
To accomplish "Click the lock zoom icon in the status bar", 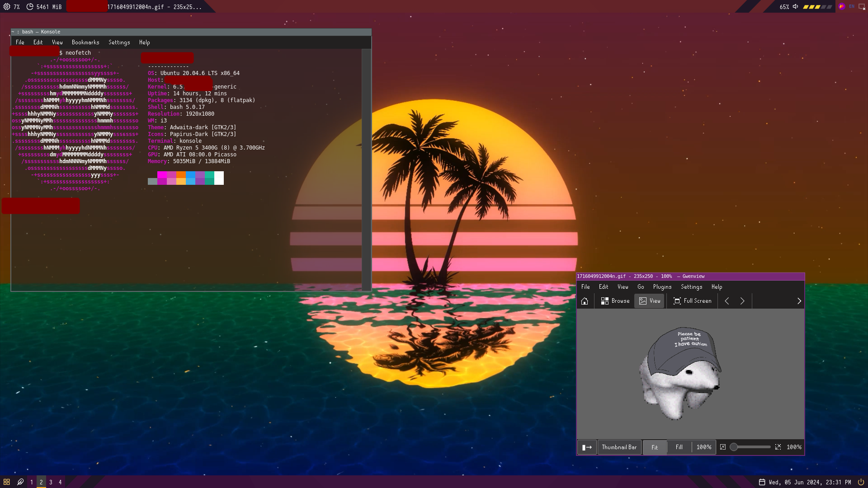I will click(x=779, y=447).
